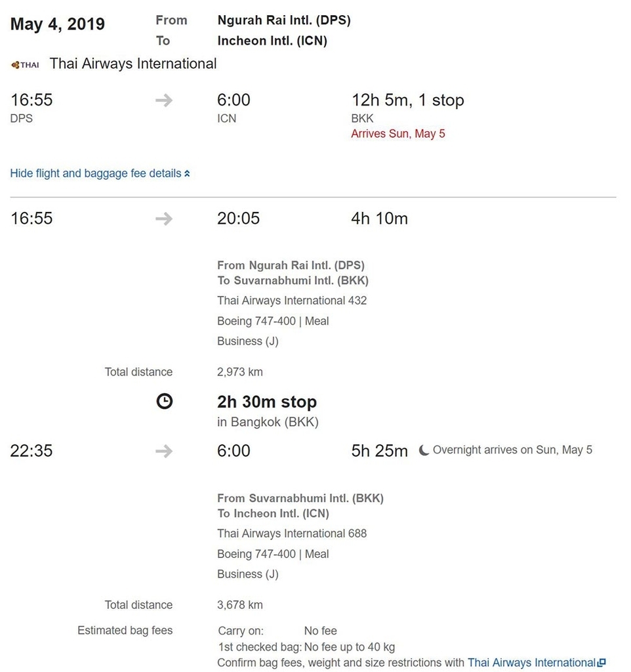Click the stopover clock icon

point(165,402)
